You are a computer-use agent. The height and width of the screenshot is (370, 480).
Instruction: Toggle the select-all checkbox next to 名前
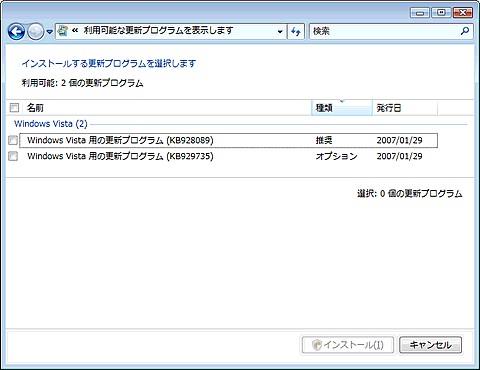(x=14, y=108)
